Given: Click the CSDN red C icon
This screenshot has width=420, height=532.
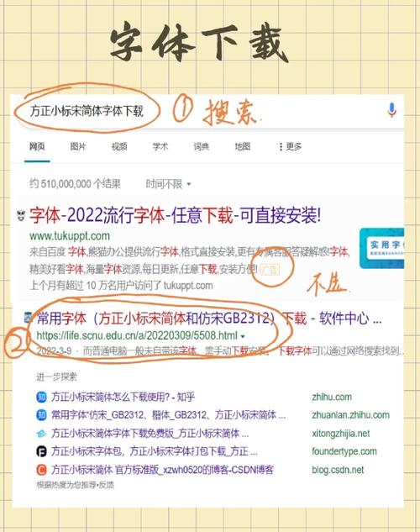Looking at the screenshot, I should (41, 470).
